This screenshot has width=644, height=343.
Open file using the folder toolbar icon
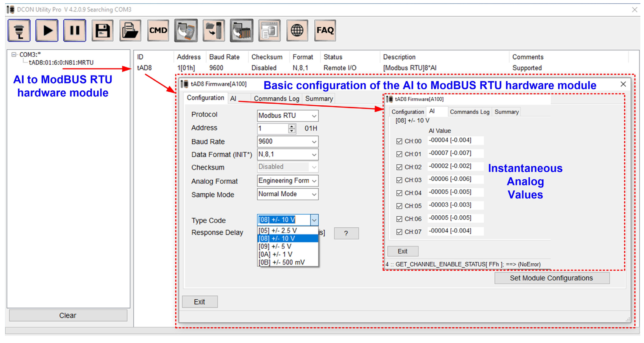click(x=130, y=31)
